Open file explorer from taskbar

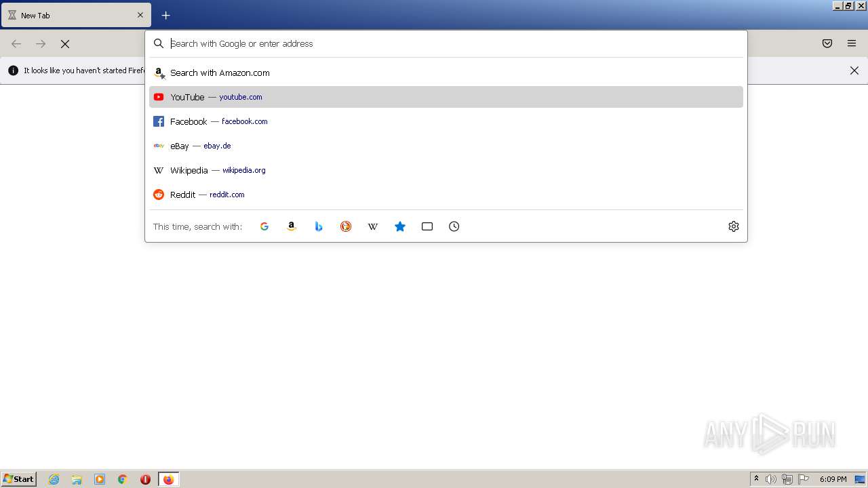(x=77, y=479)
